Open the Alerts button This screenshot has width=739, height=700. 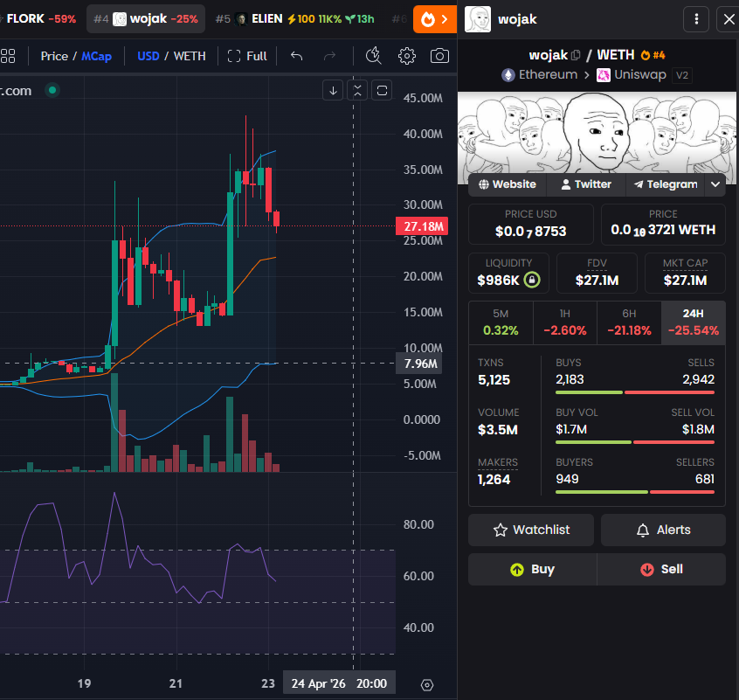pos(663,530)
